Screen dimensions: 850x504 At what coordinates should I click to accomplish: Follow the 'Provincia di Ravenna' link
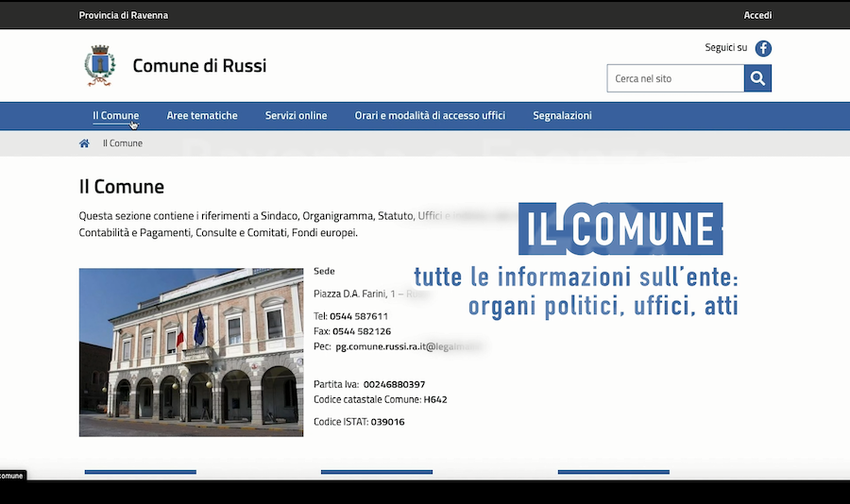coord(124,15)
